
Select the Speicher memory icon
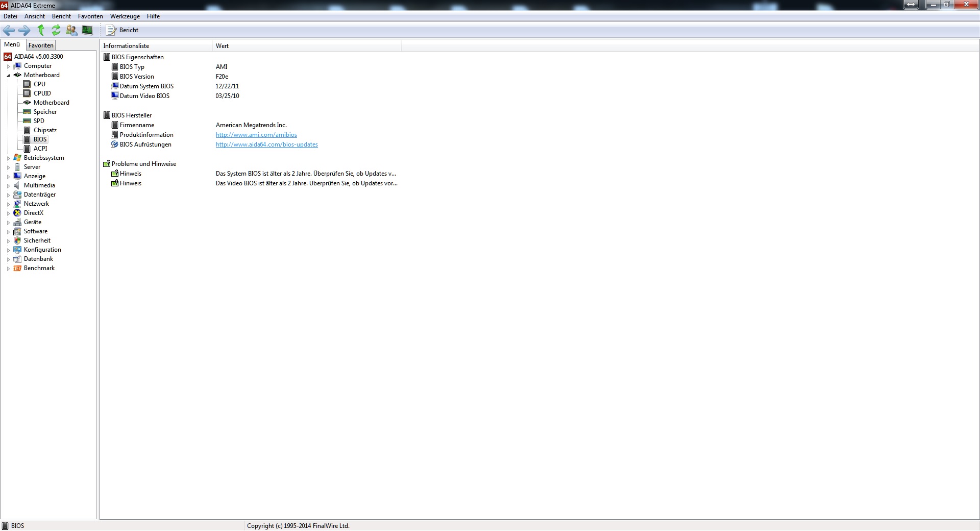pyautogui.click(x=27, y=112)
